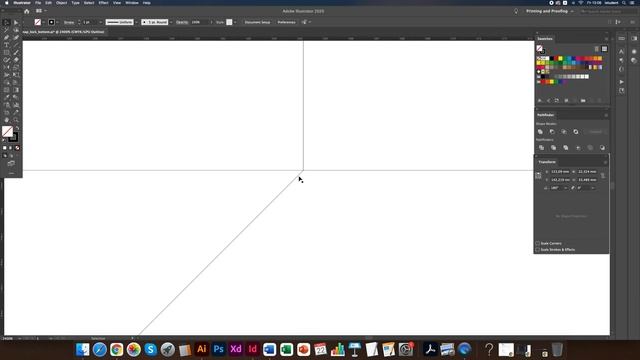Click the Trim pathfinder icon
This screenshot has height=360, width=640.
pyautogui.click(x=553, y=148)
